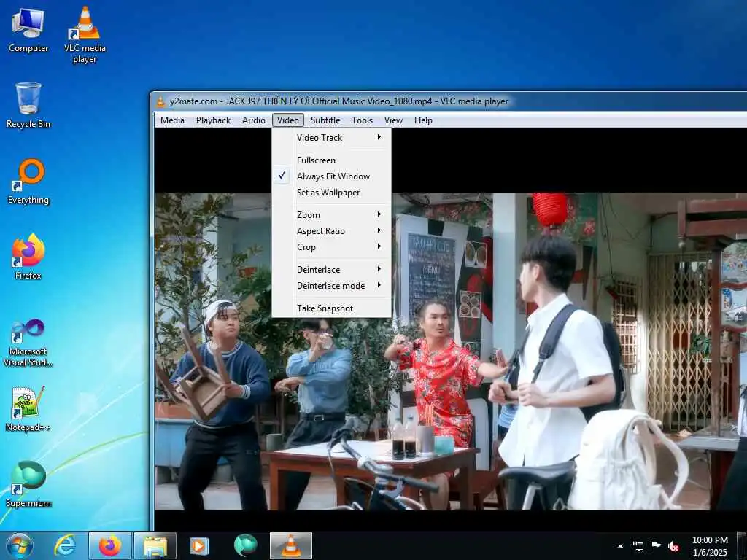Expand the Crop submenu
This screenshot has height=560, width=747.
coord(332,247)
